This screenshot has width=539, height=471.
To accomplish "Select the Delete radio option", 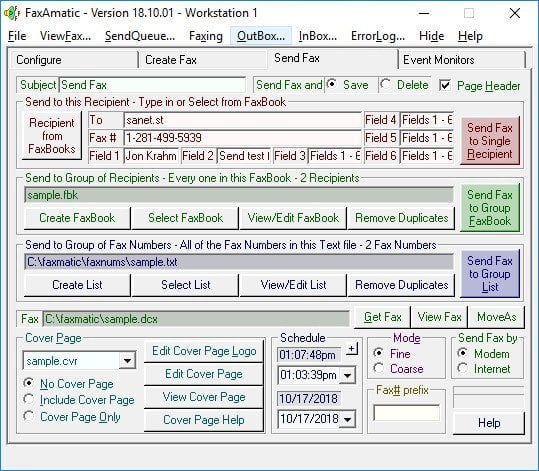I will pos(404,85).
